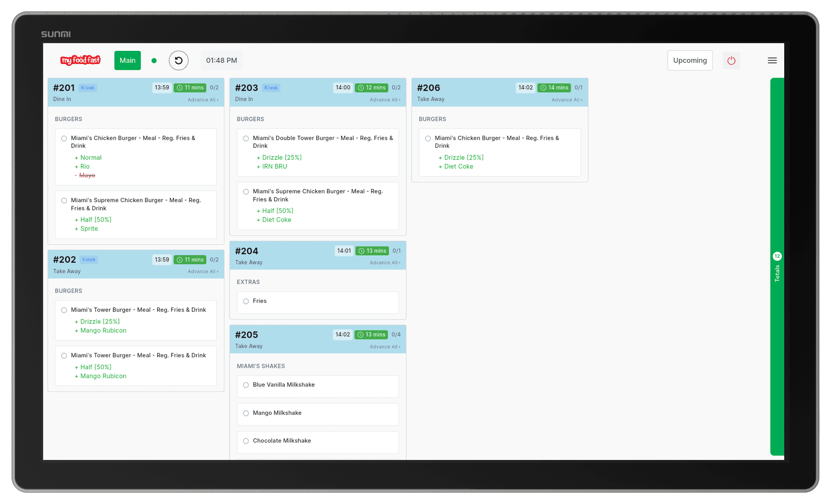The image size is (831, 504).
Task: Click the 13:59 time on order #201
Action: [x=162, y=88]
